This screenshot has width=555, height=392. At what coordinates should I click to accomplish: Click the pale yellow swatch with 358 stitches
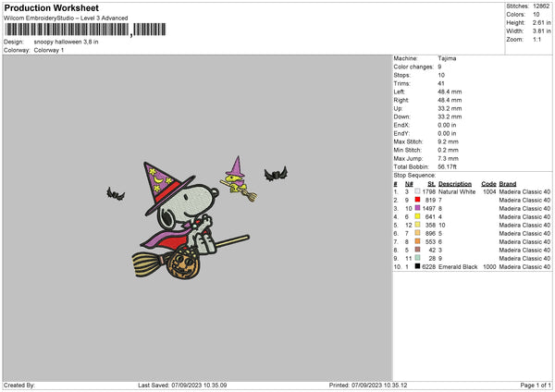[417, 225]
